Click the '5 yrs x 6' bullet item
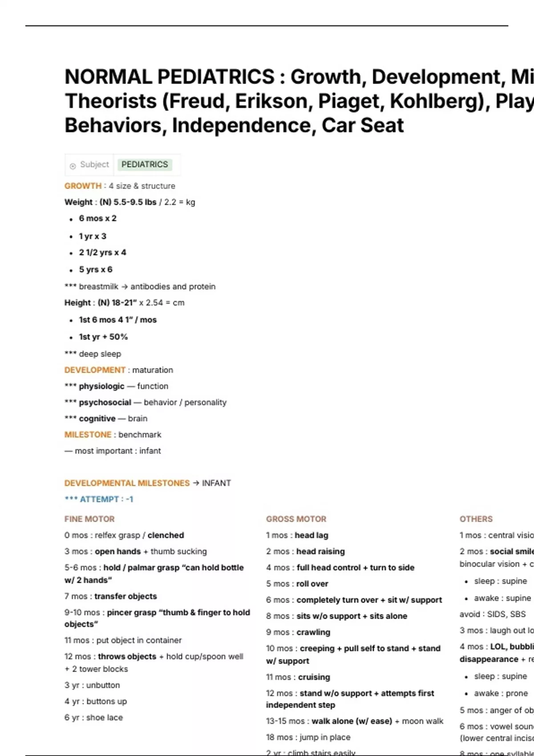Viewport: 534px width, 756px height. [x=96, y=269]
